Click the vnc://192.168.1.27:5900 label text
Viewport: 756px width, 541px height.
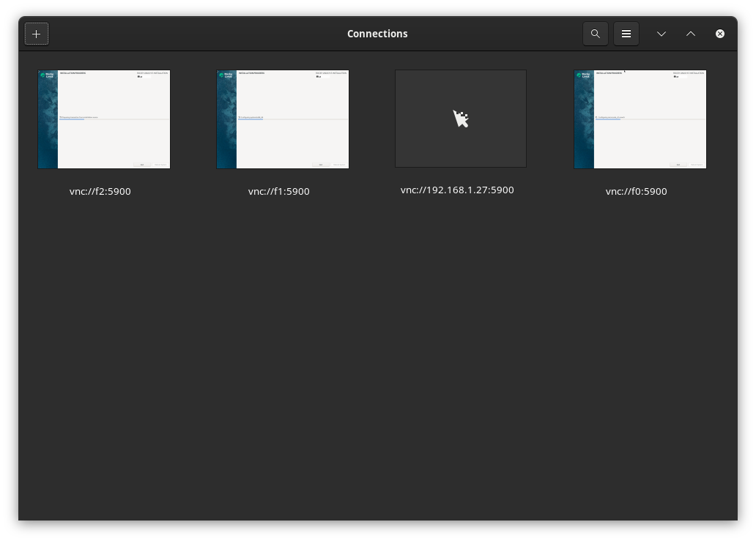coord(457,190)
